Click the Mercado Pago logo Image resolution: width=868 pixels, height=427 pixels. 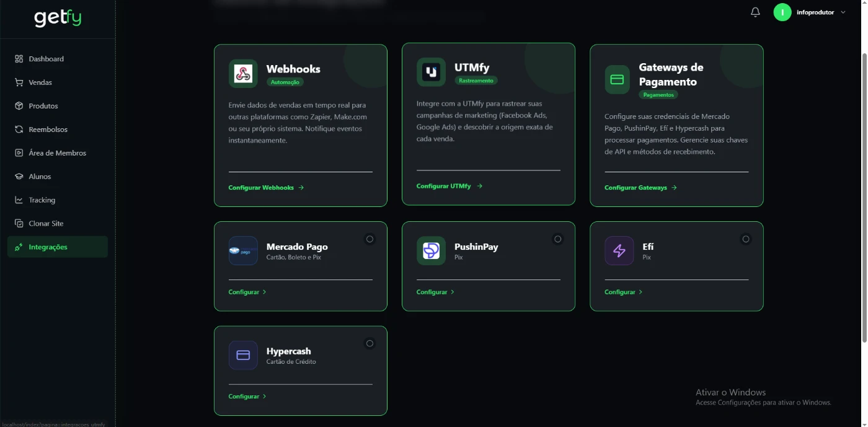click(243, 251)
